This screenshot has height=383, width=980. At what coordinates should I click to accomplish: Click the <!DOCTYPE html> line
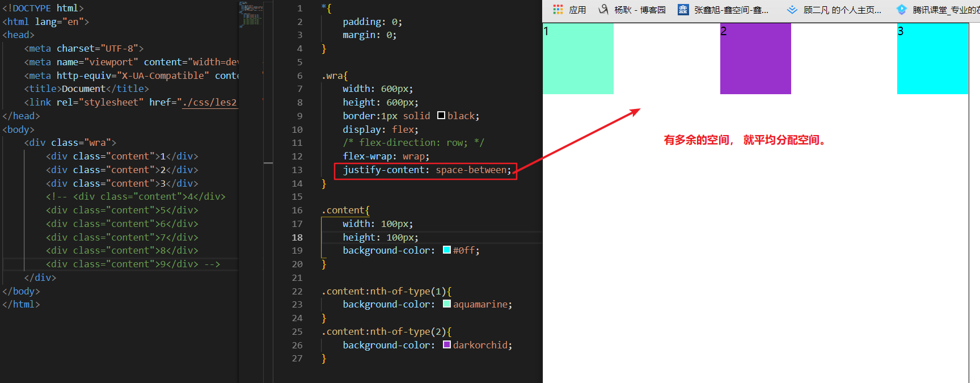[x=43, y=8]
